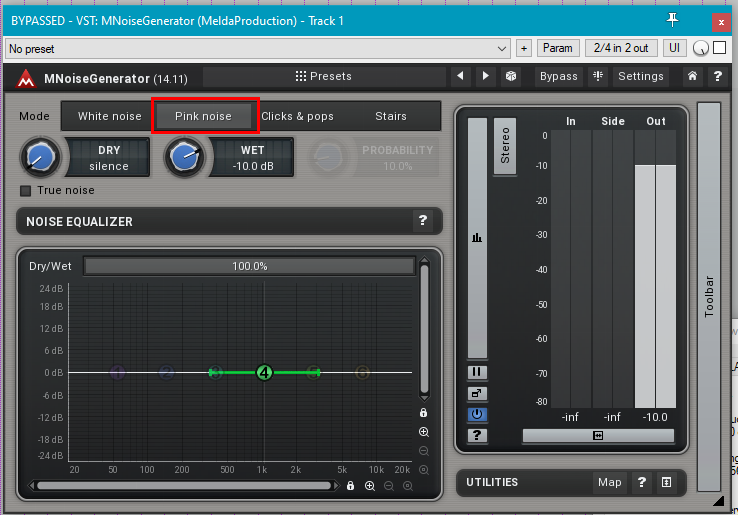The width and height of the screenshot is (738, 515).
Task: Select the Pink noise mode
Action: coord(203,116)
